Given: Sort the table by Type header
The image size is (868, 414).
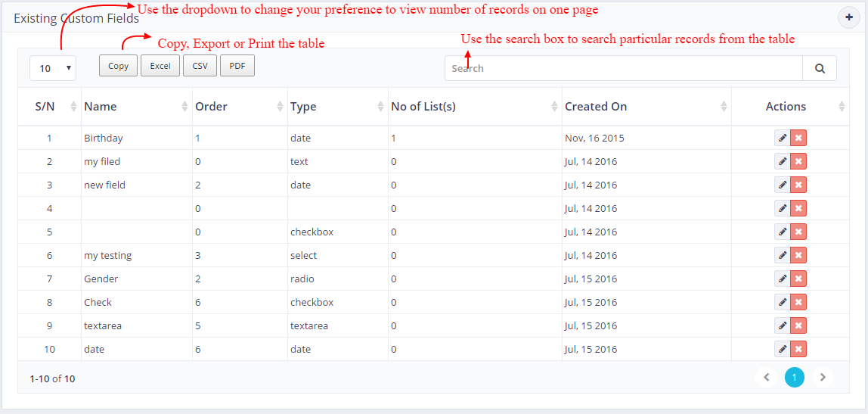Looking at the screenshot, I should click(337, 107).
